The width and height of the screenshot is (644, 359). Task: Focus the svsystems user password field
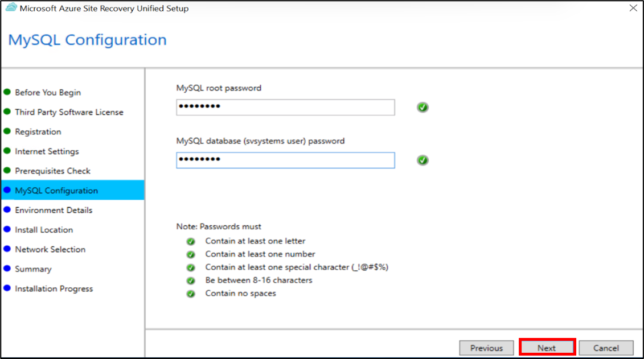tap(285, 160)
